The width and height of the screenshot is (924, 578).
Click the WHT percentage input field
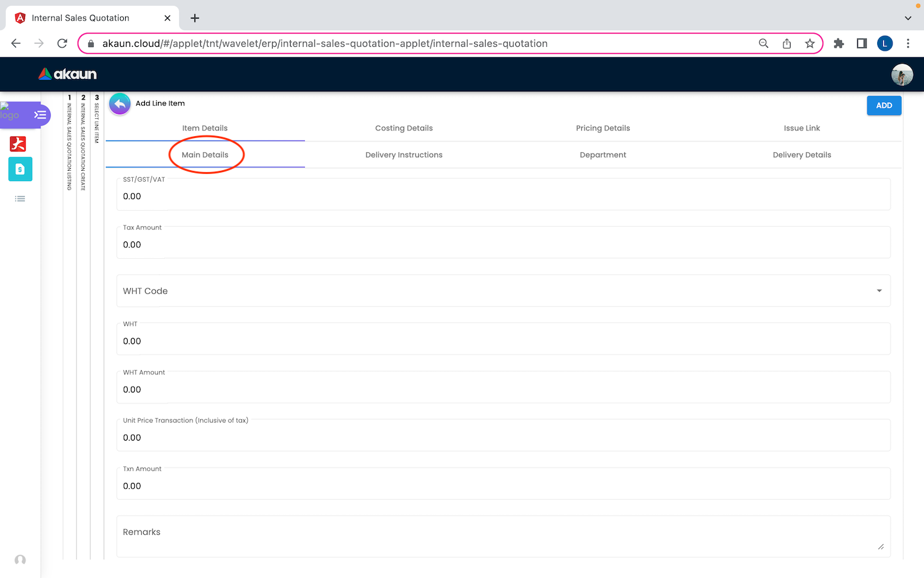[504, 338]
